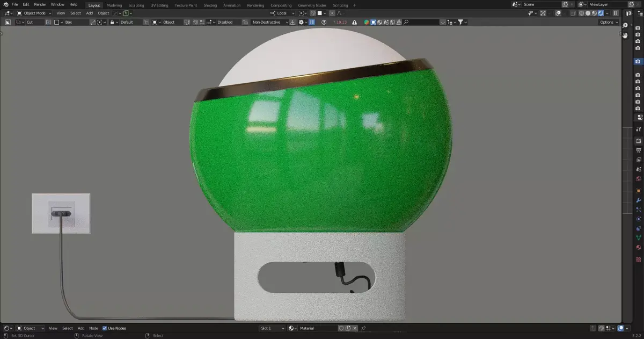Toggle viewport gizmos visibility icon
The width and height of the screenshot is (644, 339).
(543, 13)
